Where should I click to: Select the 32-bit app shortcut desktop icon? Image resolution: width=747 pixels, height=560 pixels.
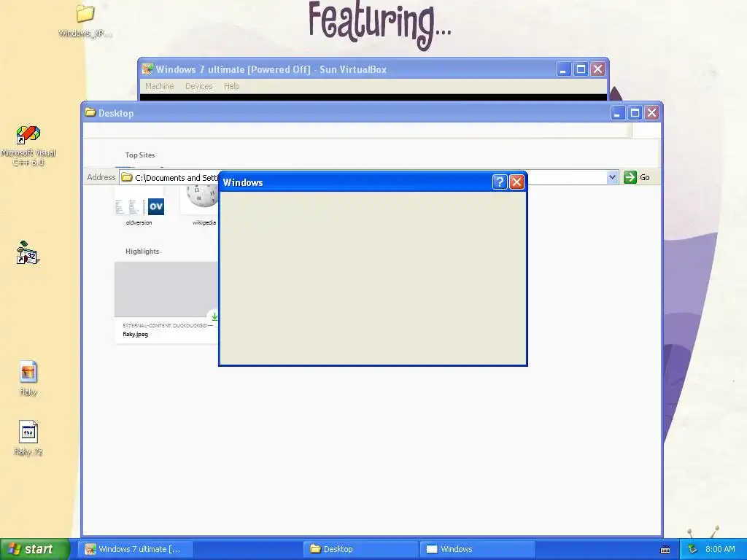pos(27,252)
